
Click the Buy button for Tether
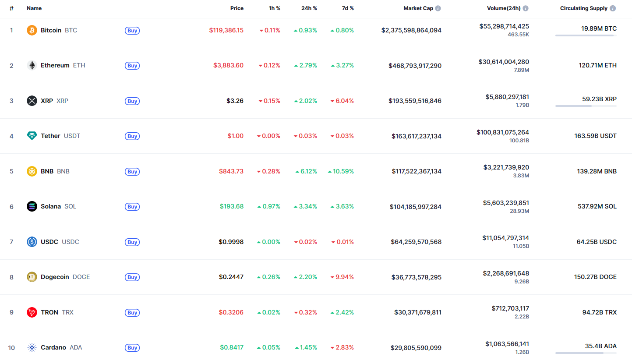(x=132, y=136)
